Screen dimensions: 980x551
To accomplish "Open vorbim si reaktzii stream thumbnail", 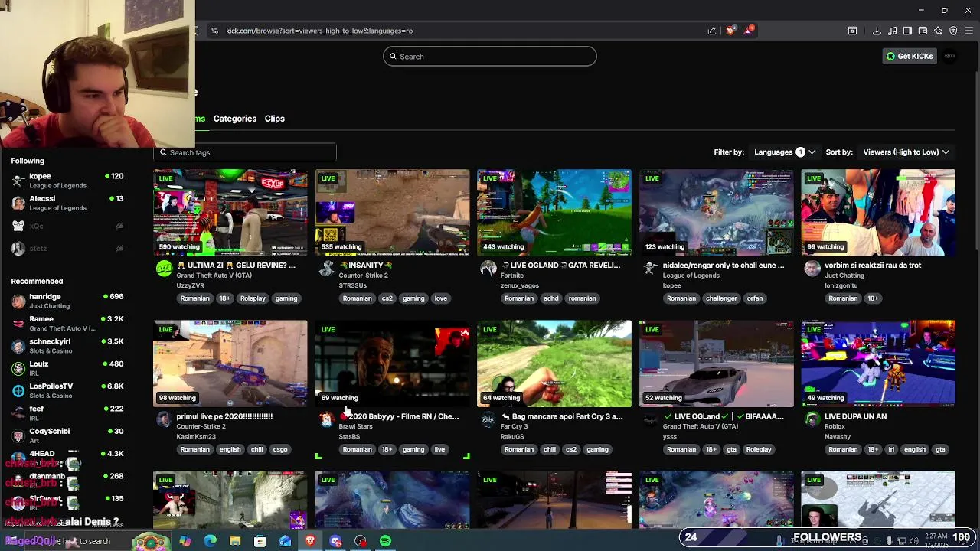I will point(878,213).
